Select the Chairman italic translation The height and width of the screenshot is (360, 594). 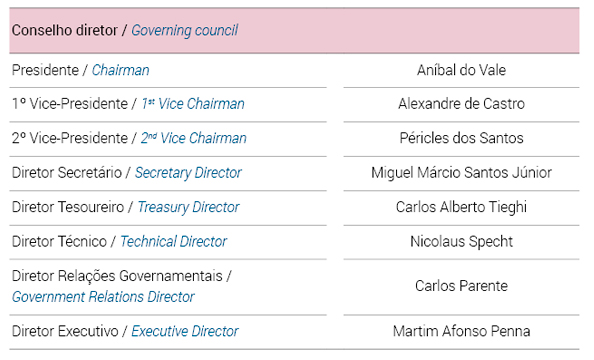coord(120,70)
